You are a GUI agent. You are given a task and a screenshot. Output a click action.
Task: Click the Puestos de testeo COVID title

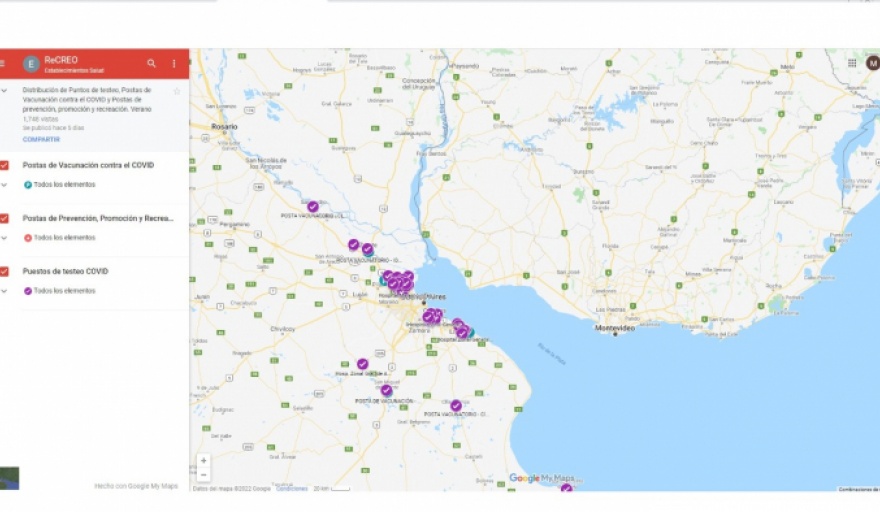pos(65,271)
